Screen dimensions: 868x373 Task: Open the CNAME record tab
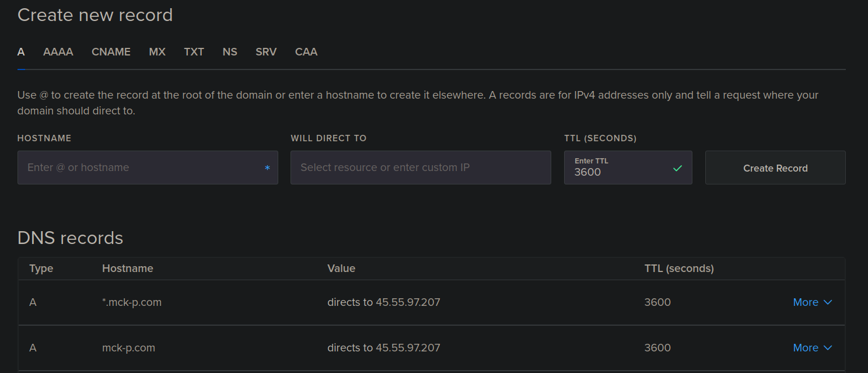[111, 52]
